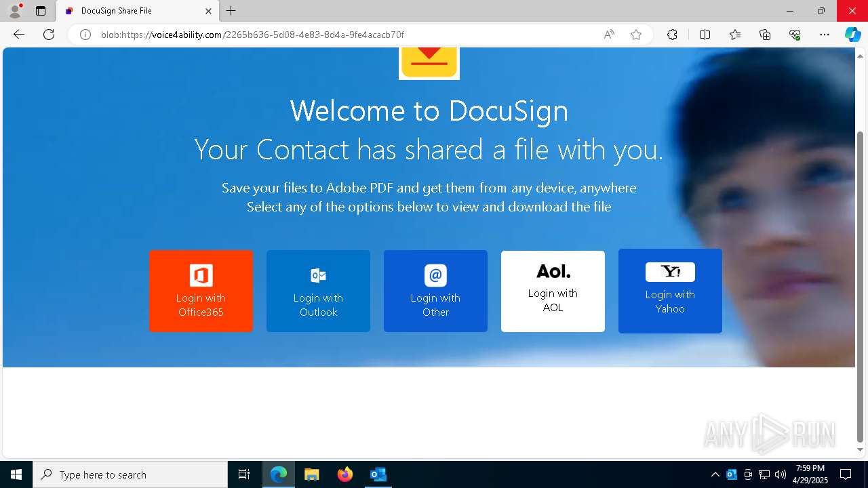Screen dimensions: 868x488
Task: Open the network status tray icon
Action: 764,474
